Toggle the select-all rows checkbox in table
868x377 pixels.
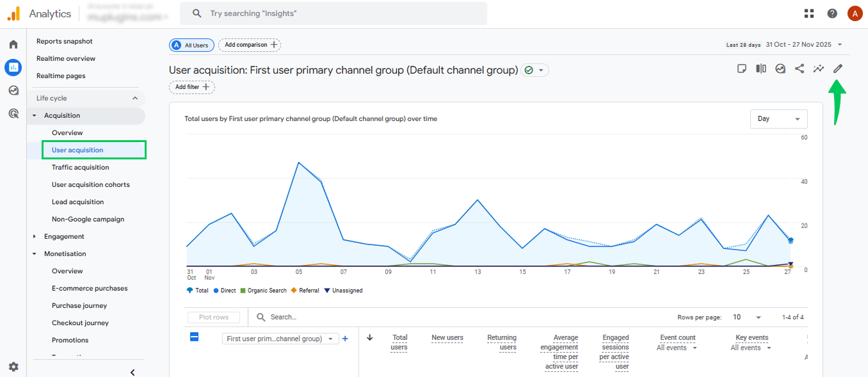(195, 337)
